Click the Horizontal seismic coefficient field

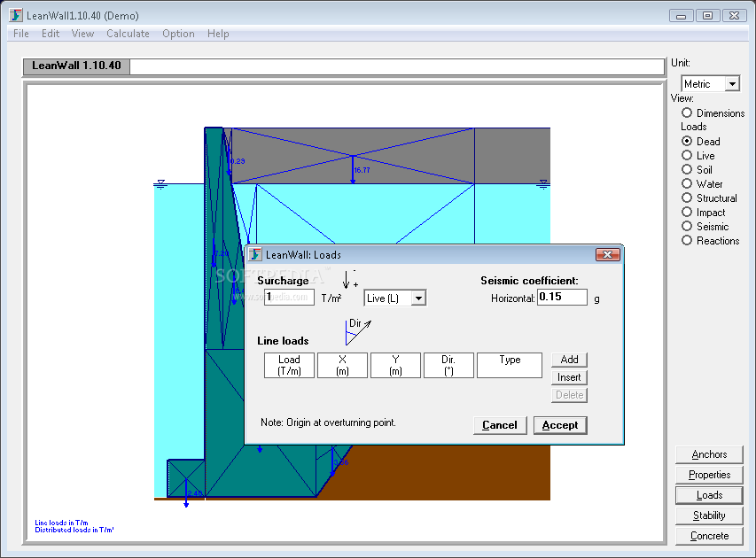tap(562, 297)
